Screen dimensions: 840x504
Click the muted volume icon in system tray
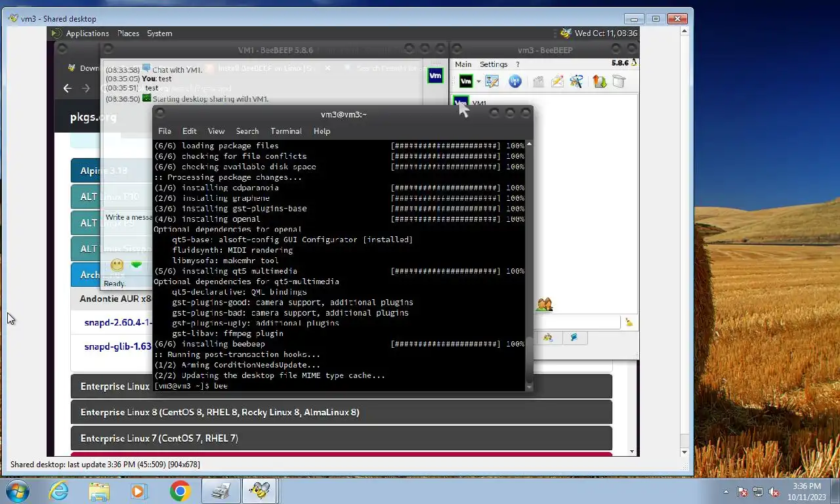(774, 492)
